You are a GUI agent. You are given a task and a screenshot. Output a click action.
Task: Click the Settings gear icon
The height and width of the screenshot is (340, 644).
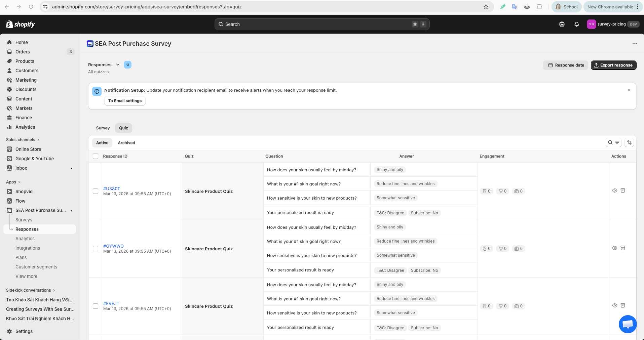[x=9, y=331]
